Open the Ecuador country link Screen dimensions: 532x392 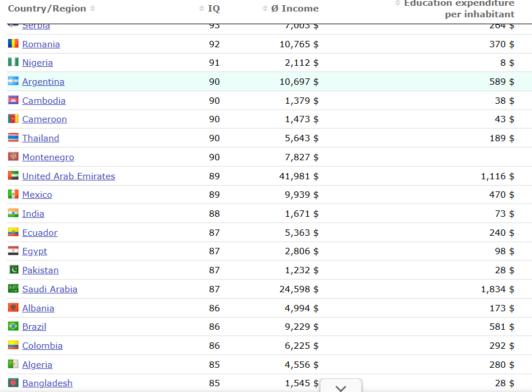pyautogui.click(x=40, y=233)
